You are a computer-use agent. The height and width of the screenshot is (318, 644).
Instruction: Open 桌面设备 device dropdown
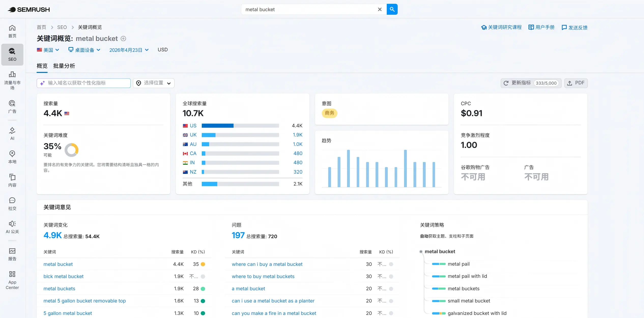[84, 50]
